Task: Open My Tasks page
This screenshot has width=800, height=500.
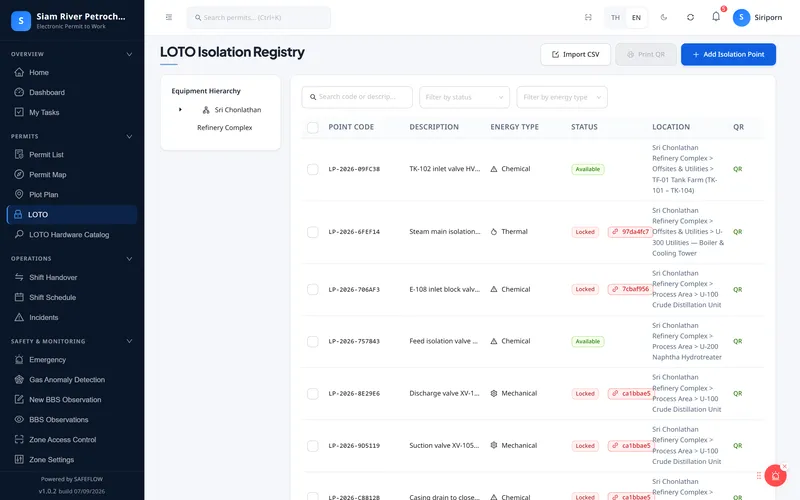Action: [x=72, y=112]
